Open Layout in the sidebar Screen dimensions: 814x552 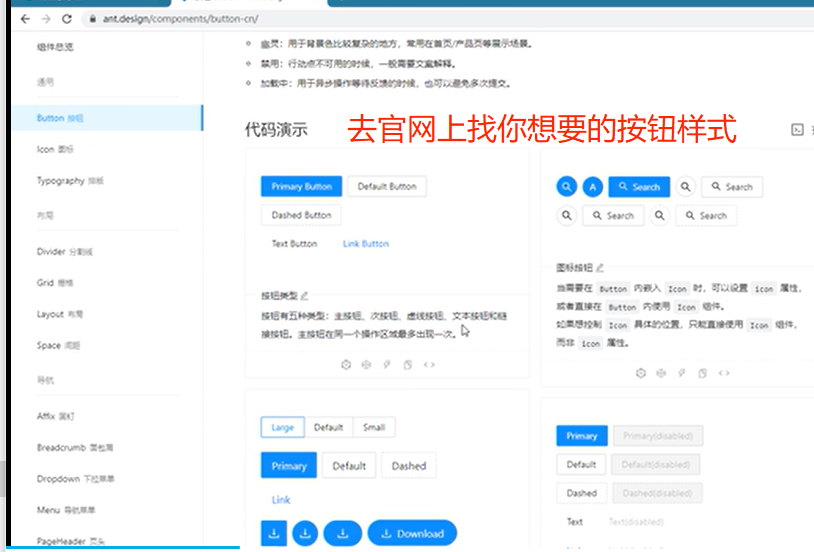pyautogui.click(x=59, y=314)
